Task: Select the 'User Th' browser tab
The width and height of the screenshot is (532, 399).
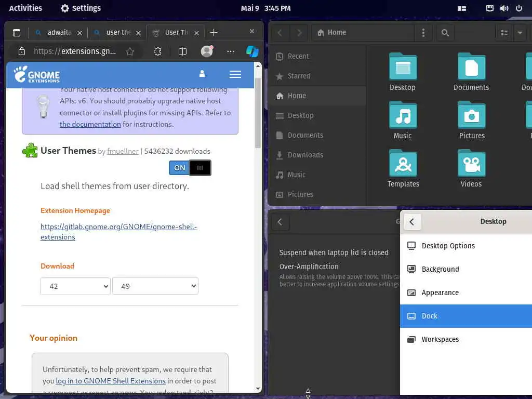Action: point(176,33)
